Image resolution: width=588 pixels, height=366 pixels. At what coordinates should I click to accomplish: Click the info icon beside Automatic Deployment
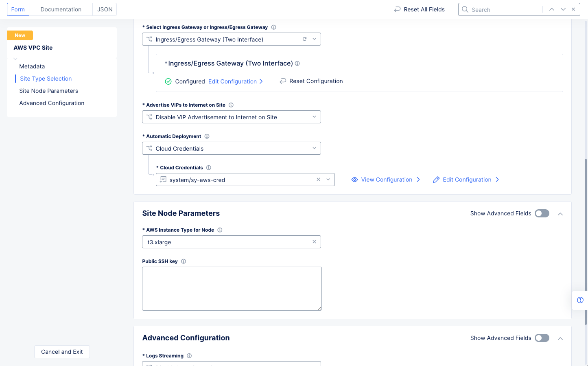pyautogui.click(x=207, y=136)
